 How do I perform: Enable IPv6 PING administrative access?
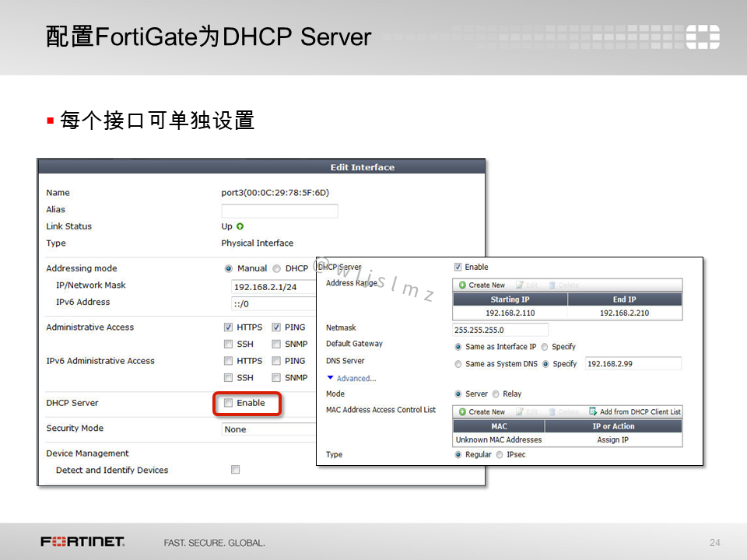[276, 361]
